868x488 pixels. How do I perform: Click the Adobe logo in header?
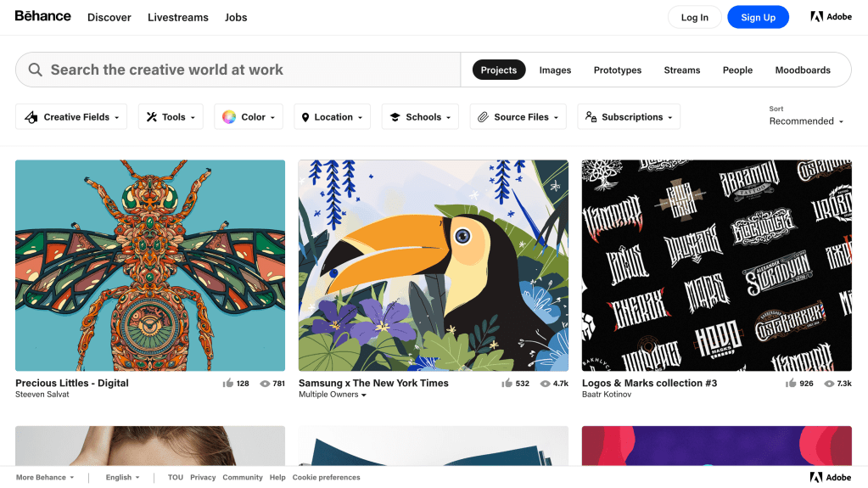pyautogui.click(x=831, y=17)
